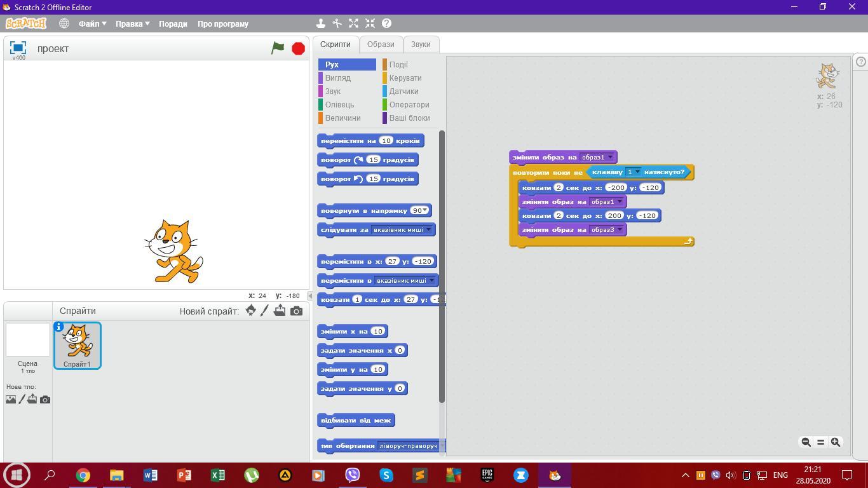Create new sprite from camera

pos(296,311)
